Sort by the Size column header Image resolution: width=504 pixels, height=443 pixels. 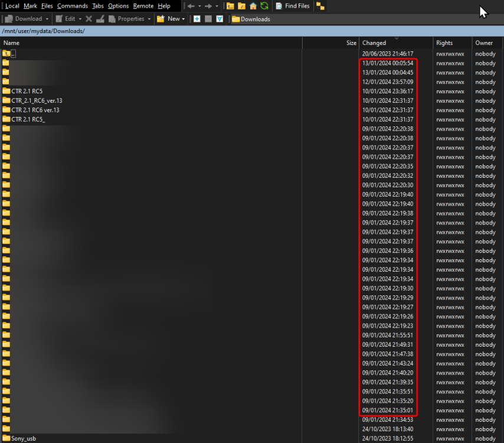coord(330,43)
